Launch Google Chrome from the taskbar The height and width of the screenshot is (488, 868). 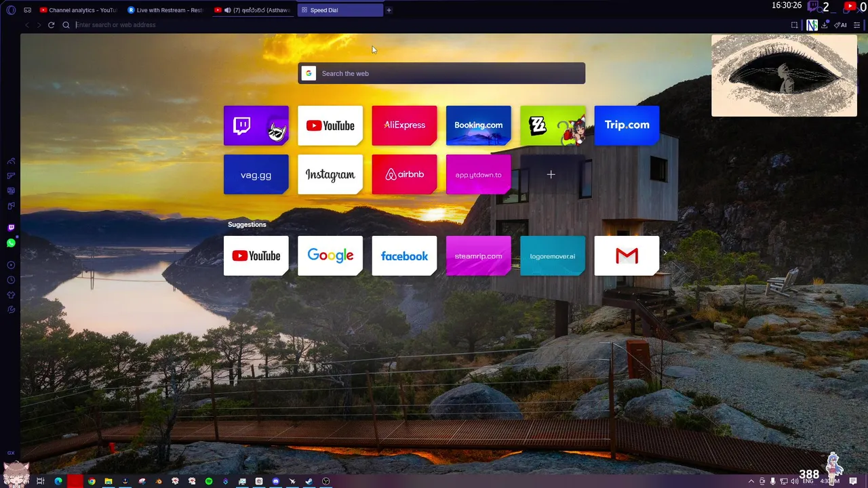(x=92, y=481)
